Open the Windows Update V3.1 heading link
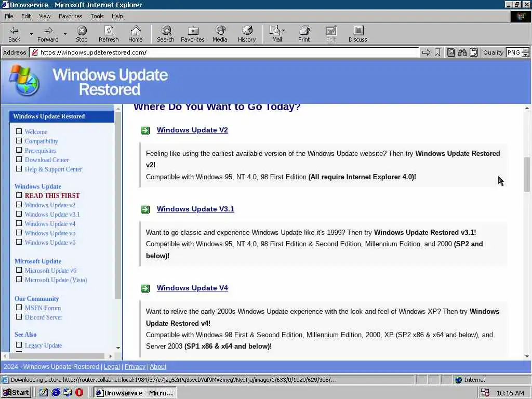 (x=195, y=209)
